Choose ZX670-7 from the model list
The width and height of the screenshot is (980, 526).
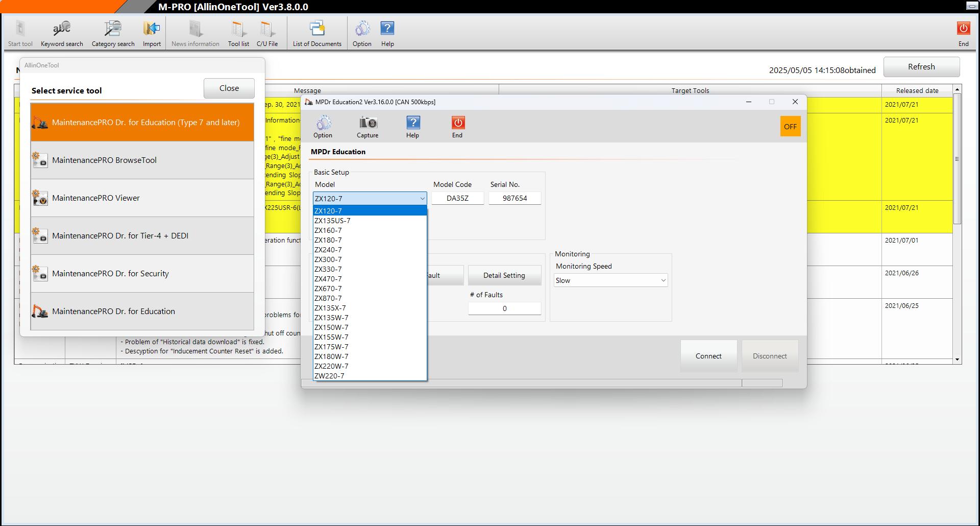pyautogui.click(x=370, y=289)
